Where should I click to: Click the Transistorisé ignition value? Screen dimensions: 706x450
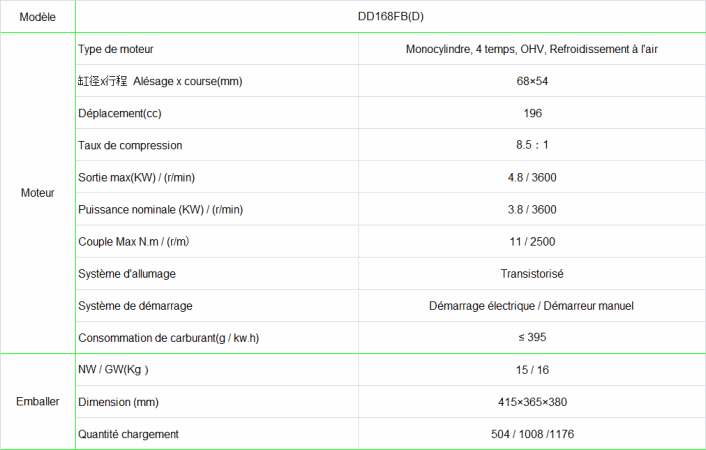click(532, 273)
